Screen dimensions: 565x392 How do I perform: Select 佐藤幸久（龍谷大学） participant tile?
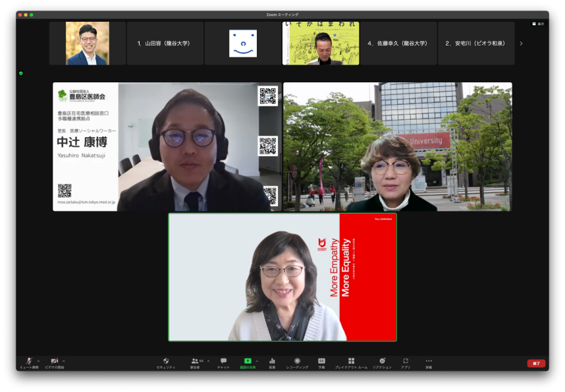coord(398,43)
